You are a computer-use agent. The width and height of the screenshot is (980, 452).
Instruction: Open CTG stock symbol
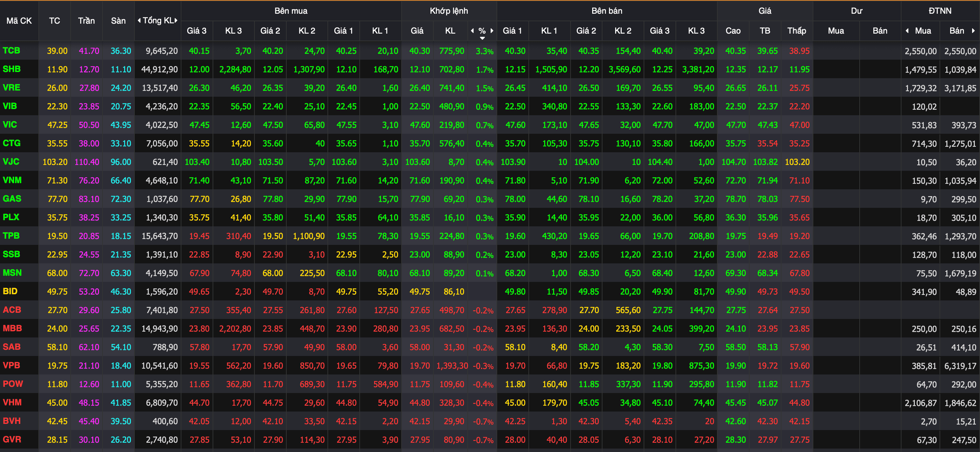click(x=12, y=143)
